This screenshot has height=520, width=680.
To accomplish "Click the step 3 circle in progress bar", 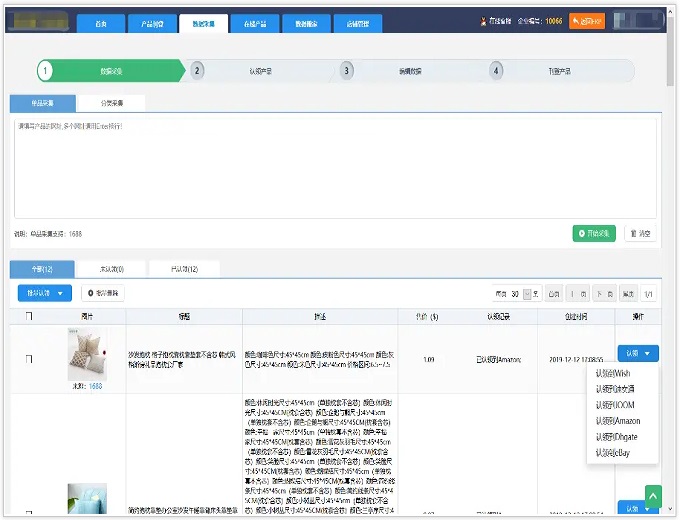I will click(x=347, y=71).
